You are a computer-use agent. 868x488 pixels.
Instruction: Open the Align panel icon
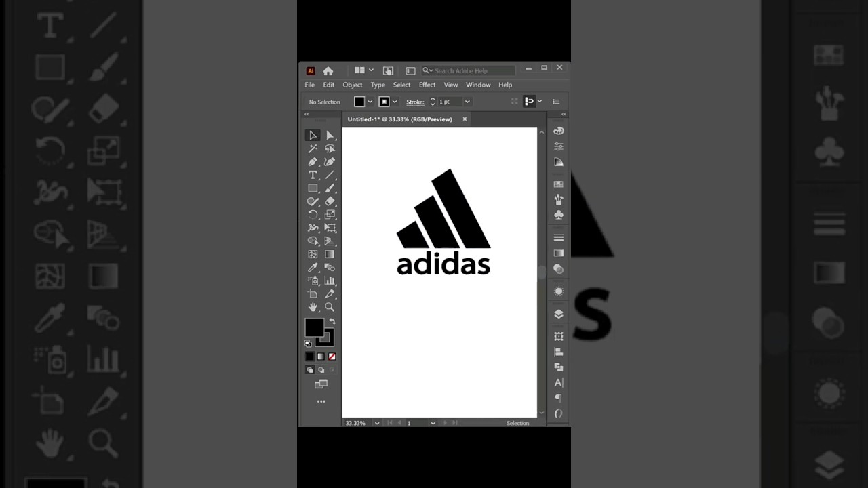[559, 352]
